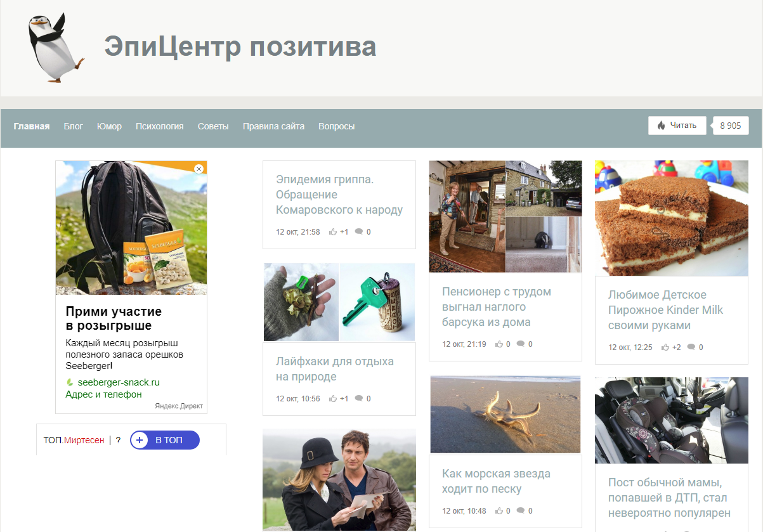Like the flu epidemic Komarovsky post

click(x=333, y=232)
